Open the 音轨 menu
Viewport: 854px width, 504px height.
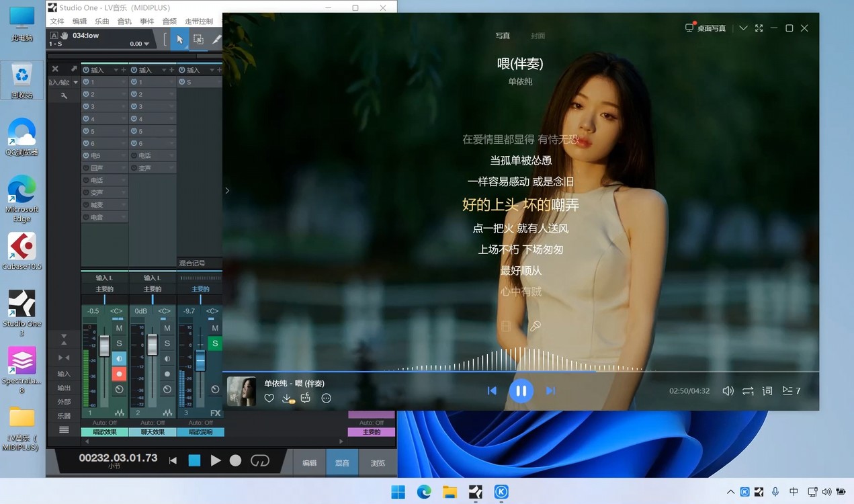124,22
